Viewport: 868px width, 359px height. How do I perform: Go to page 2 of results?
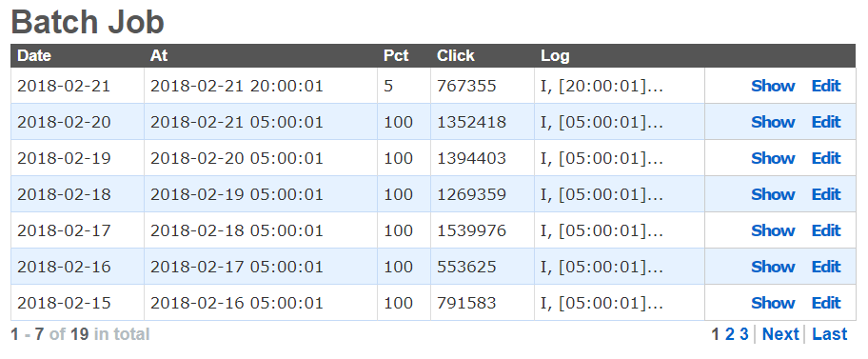[x=730, y=334]
